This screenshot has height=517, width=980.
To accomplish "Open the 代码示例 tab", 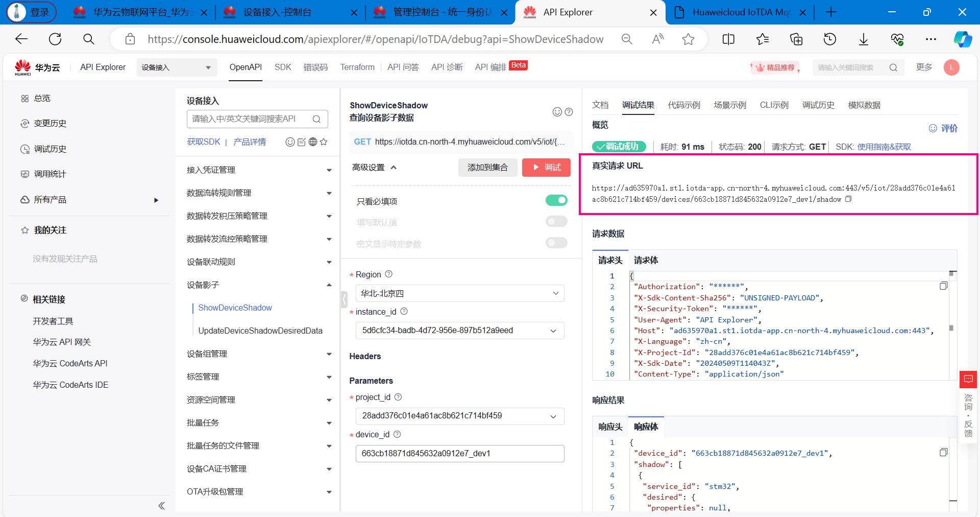I will point(684,105).
